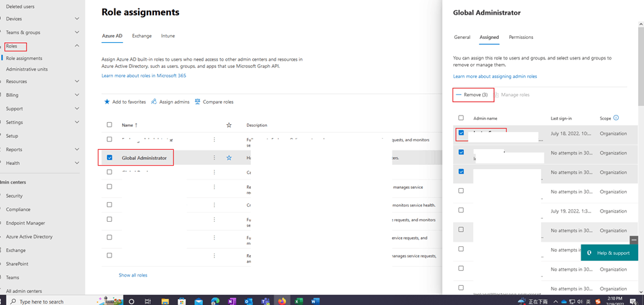Screen dimensions: 644x305
Task: Switch to the Intune tab
Action: click(x=168, y=36)
